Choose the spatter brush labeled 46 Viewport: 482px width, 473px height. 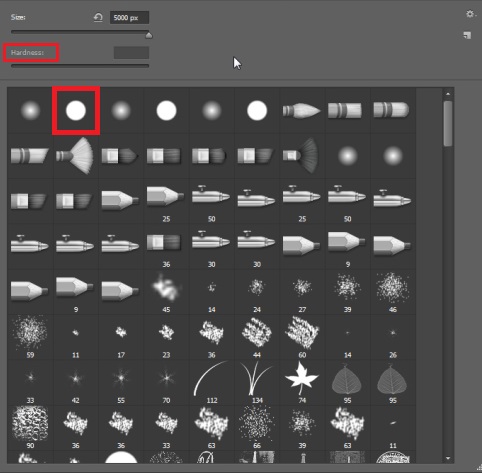[x=393, y=291]
